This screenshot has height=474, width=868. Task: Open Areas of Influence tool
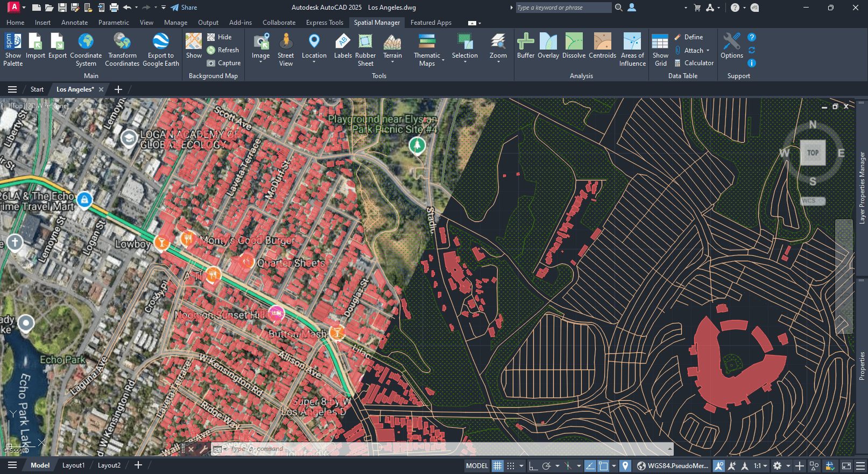click(632, 49)
